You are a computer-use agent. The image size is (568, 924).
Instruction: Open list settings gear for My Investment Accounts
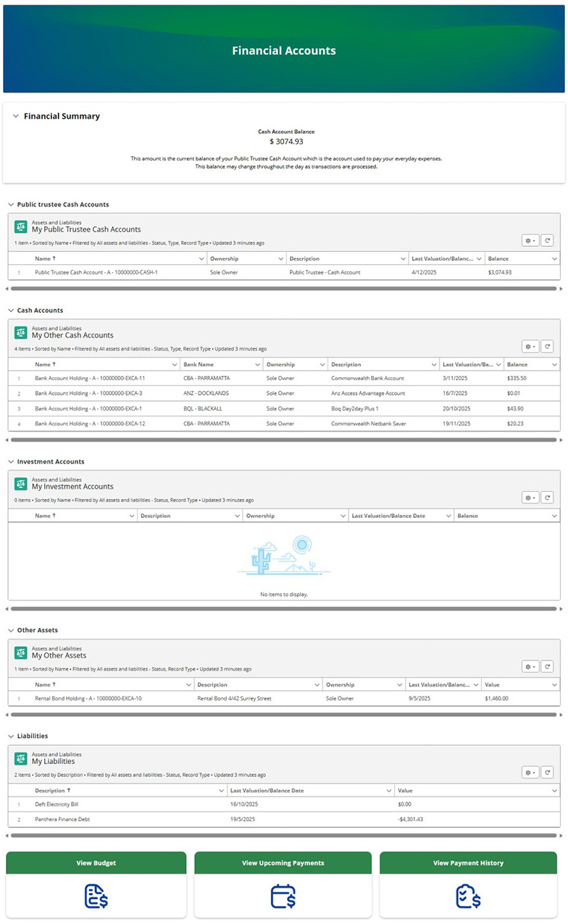point(530,497)
